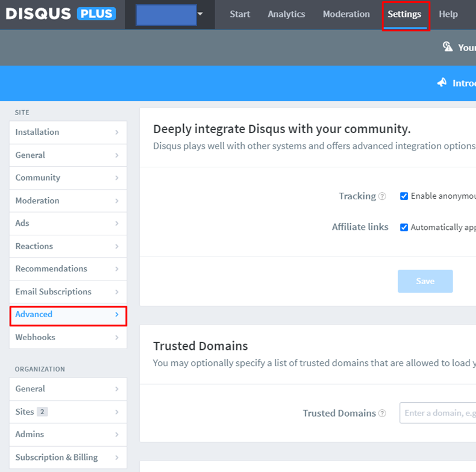Open the sidebar Moderation settings
This screenshot has height=472, width=476.
click(x=68, y=201)
